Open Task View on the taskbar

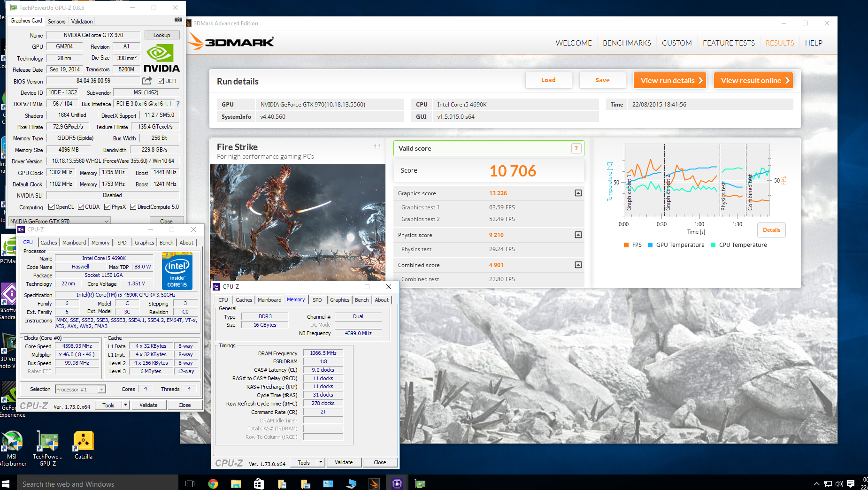click(x=190, y=483)
